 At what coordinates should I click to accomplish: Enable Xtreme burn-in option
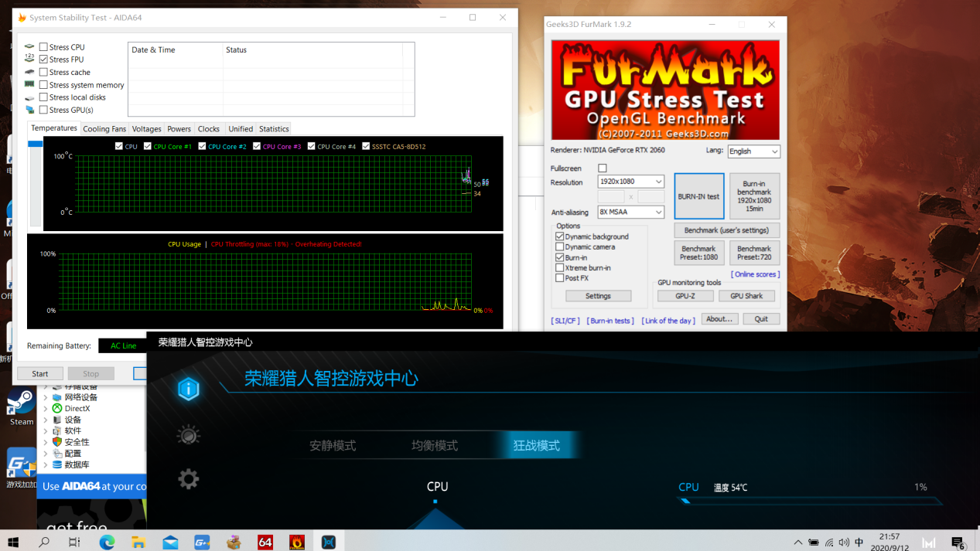[x=559, y=268]
